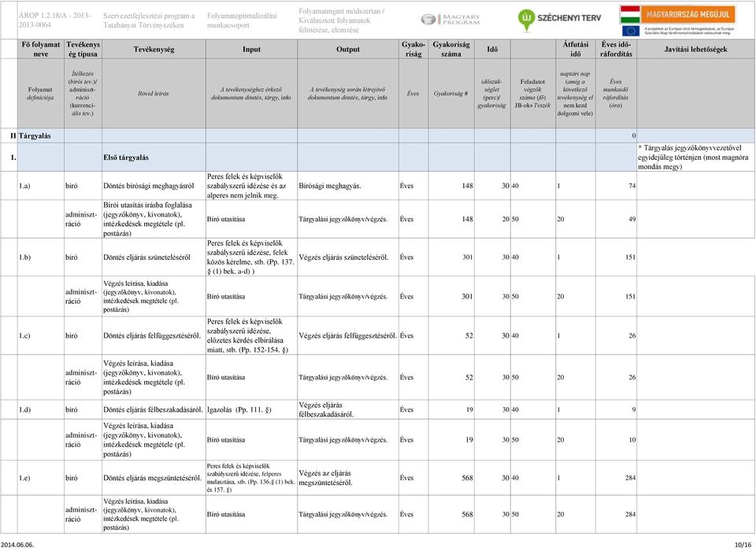Click the Új Széchenyi Terv logo
The width and height of the screenshot is (756, 548).
559,19
